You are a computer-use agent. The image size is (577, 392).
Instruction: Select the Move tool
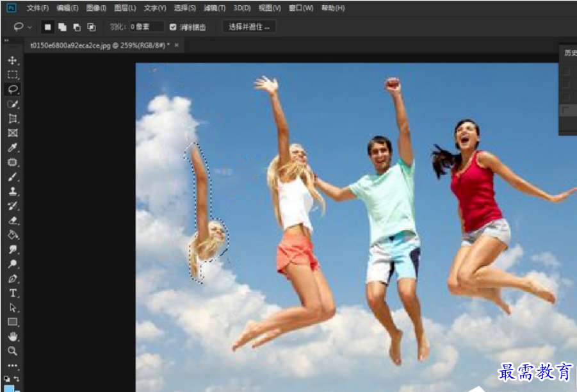point(13,60)
